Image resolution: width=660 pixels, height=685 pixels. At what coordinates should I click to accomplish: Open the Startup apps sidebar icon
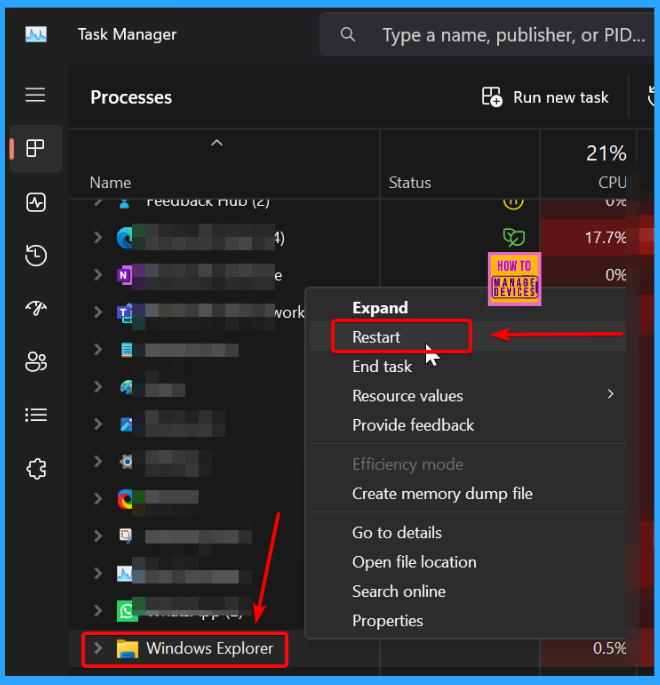tap(35, 308)
